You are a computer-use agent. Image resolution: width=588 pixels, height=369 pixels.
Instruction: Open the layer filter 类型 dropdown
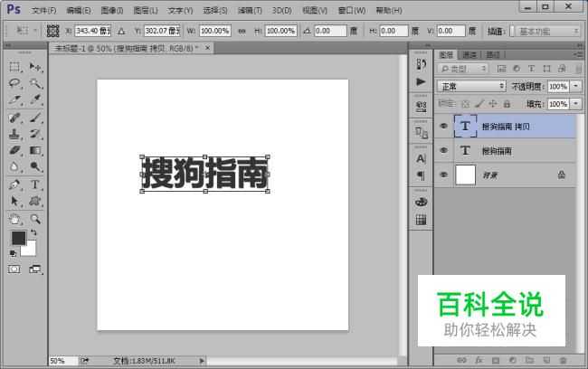point(462,69)
